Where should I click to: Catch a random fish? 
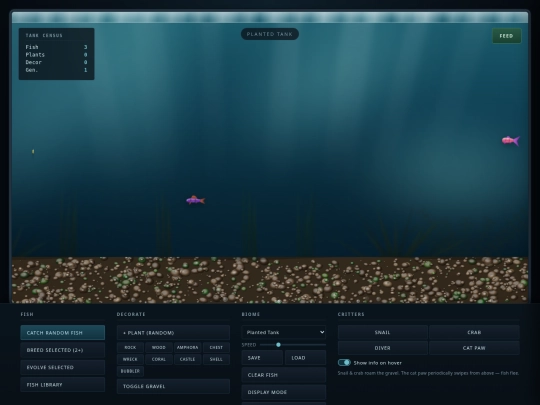tap(63, 333)
